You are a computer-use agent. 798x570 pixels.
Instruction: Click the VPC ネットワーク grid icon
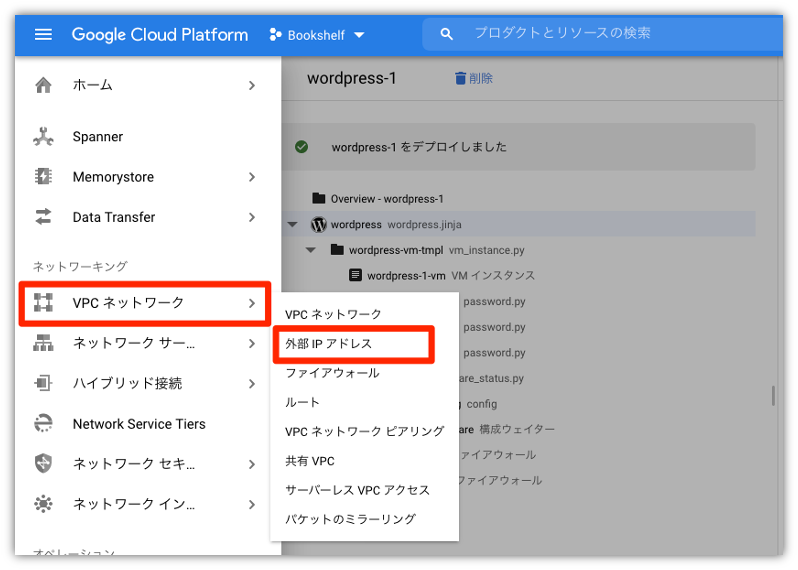coord(43,302)
